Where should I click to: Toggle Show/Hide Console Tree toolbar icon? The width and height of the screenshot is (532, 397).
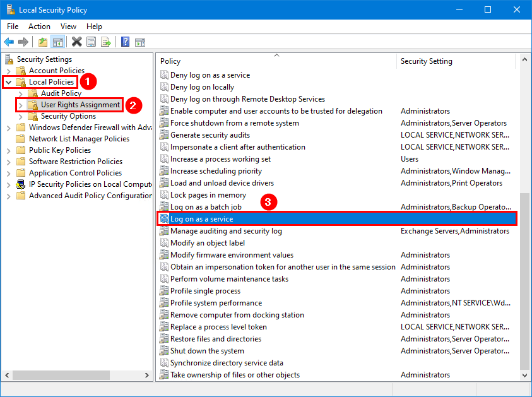(57, 42)
